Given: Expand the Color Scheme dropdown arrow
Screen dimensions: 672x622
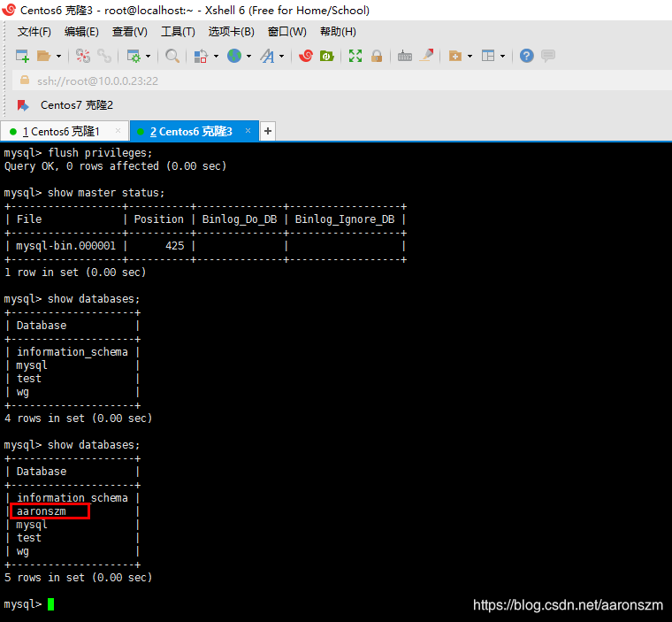Looking at the screenshot, I should pyautogui.click(x=216, y=57).
